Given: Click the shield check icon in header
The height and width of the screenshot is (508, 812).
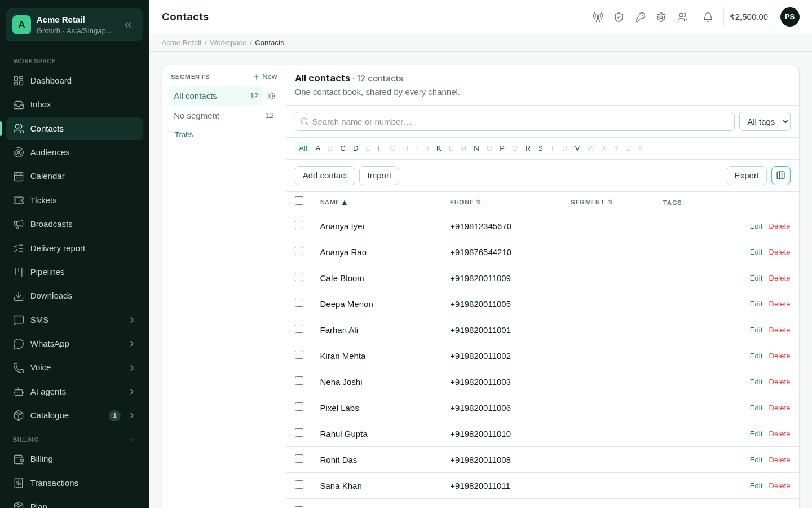Looking at the screenshot, I should coord(619,17).
